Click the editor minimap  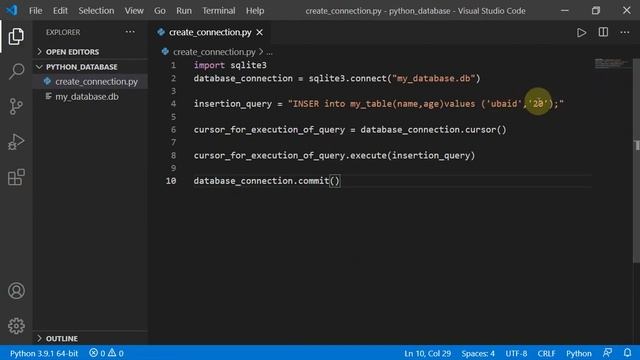click(611, 63)
